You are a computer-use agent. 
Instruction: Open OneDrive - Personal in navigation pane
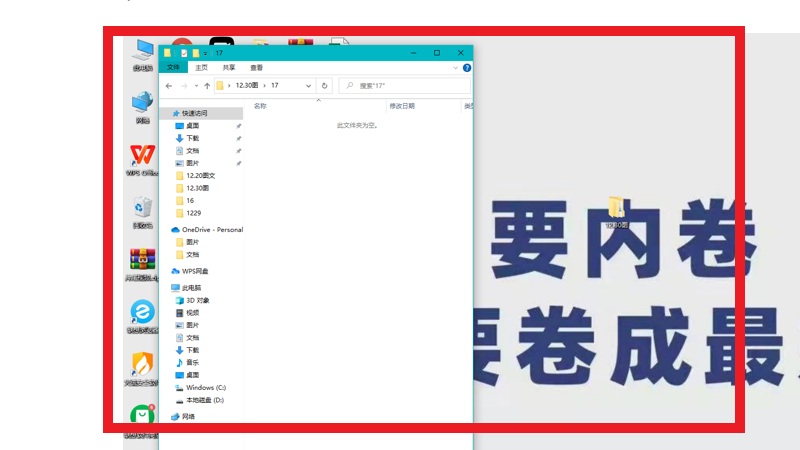[212, 229]
